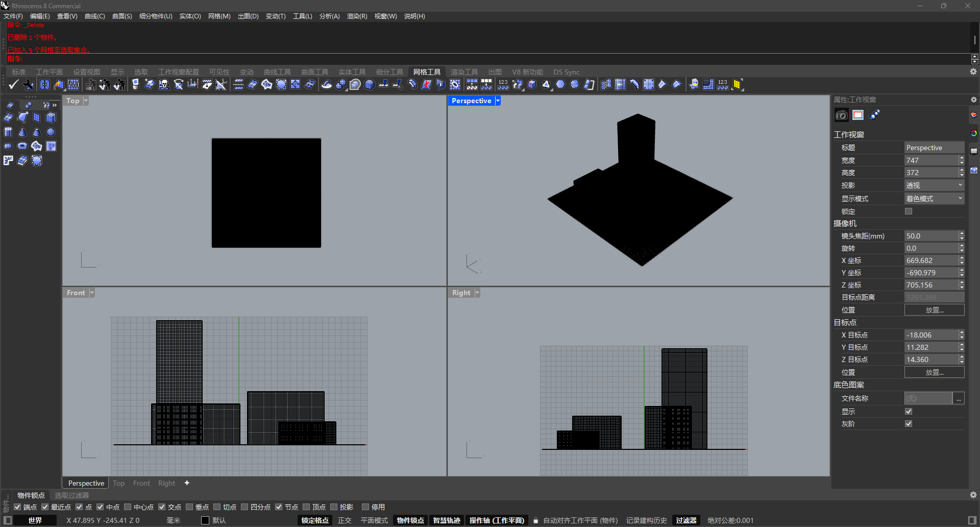This screenshot has width=980, height=527.
Task: Open the gear options of the properties panel
Action: point(974,100)
